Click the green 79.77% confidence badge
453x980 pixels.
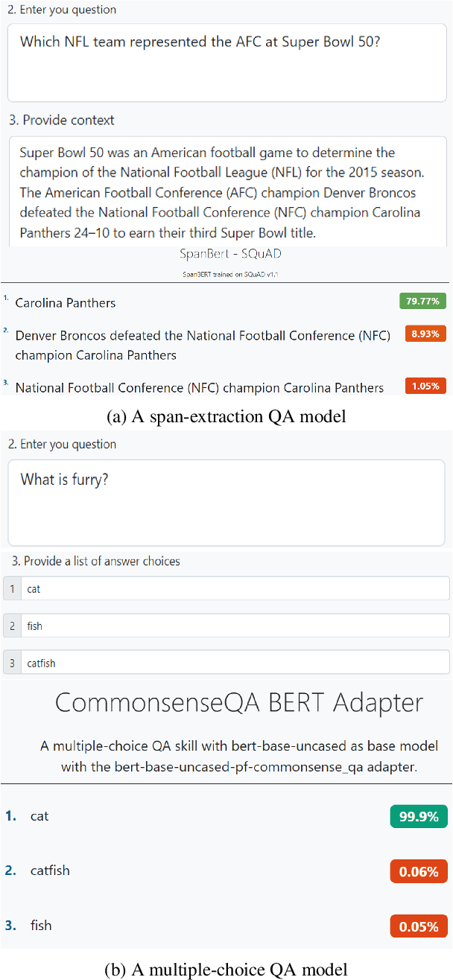tap(423, 302)
